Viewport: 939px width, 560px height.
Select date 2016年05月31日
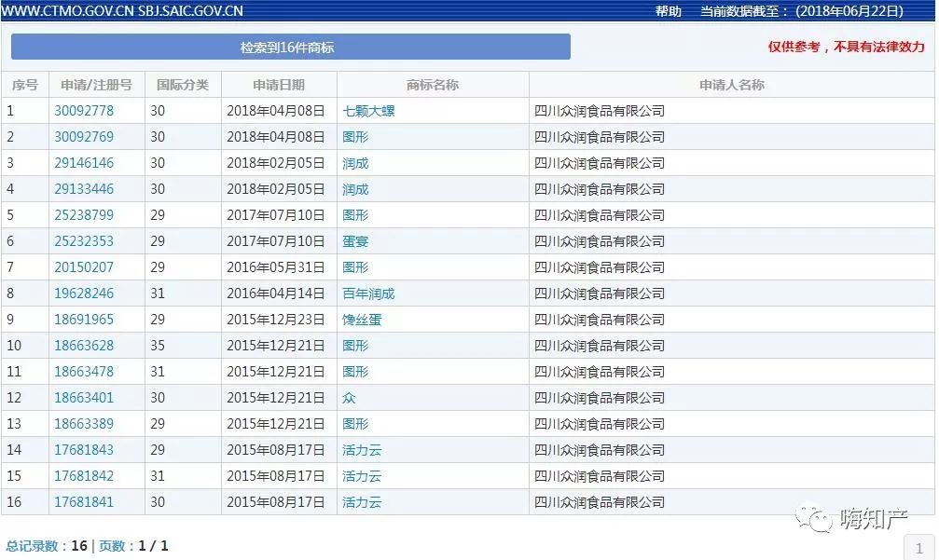click(x=275, y=267)
